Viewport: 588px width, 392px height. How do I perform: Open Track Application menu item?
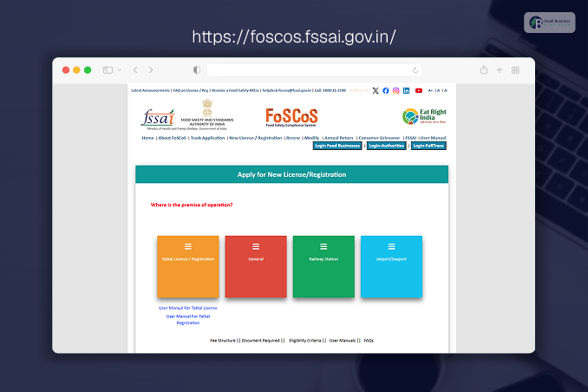point(208,138)
